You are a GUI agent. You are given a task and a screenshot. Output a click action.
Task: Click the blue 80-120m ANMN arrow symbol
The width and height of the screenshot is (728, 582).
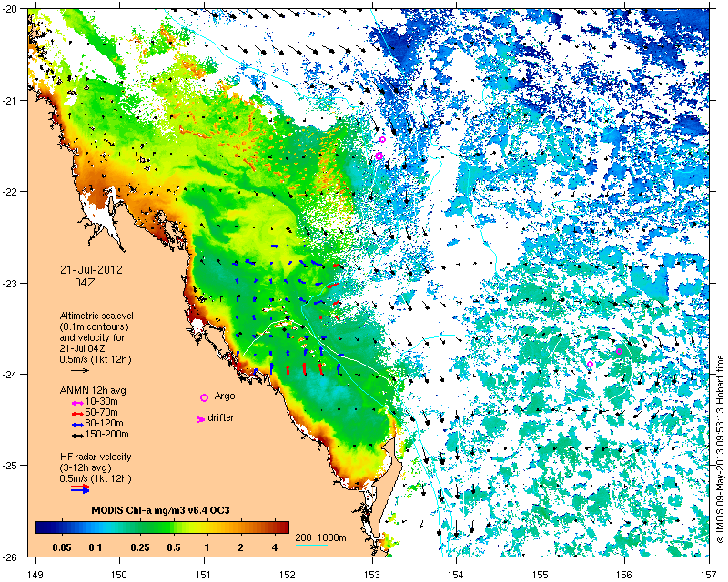pyautogui.click(x=77, y=424)
